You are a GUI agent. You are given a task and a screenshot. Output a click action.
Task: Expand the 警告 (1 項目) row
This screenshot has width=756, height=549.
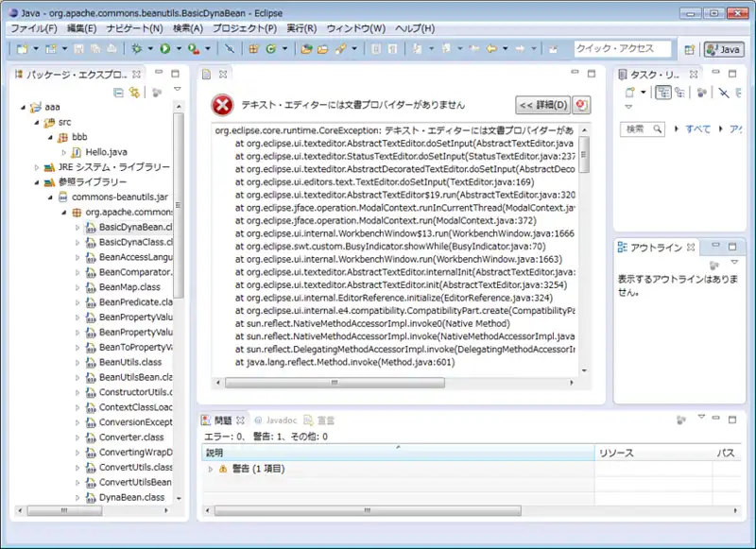point(210,469)
